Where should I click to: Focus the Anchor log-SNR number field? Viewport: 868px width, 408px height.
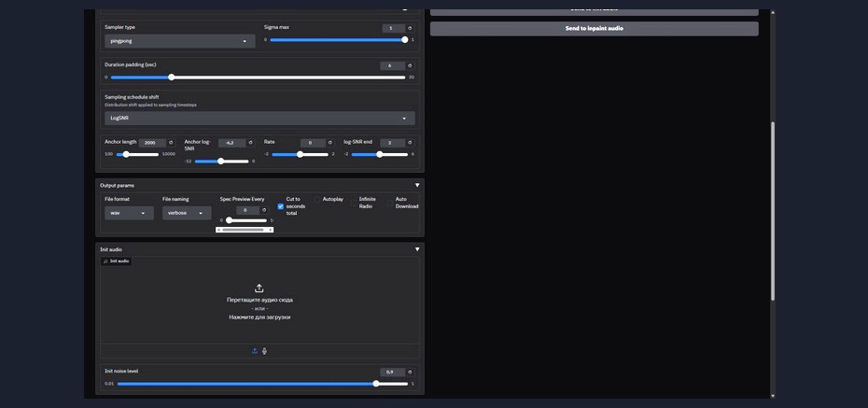[232, 143]
